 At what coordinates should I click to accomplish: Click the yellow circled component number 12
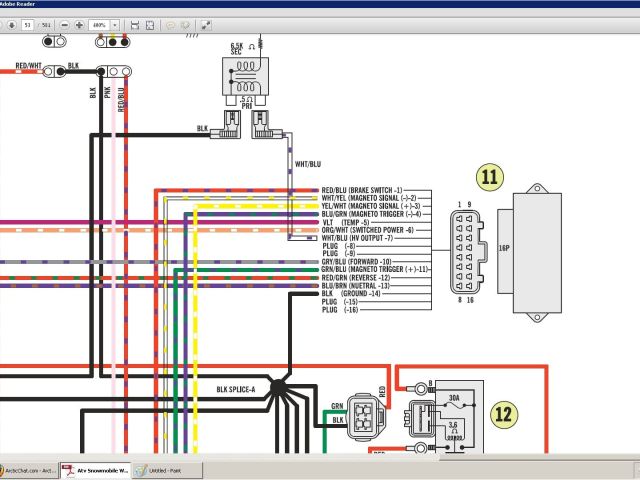pyautogui.click(x=504, y=410)
